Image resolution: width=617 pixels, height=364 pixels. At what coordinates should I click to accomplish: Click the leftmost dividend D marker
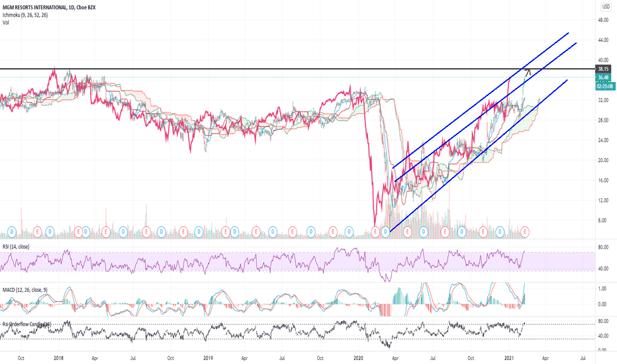pos(12,232)
